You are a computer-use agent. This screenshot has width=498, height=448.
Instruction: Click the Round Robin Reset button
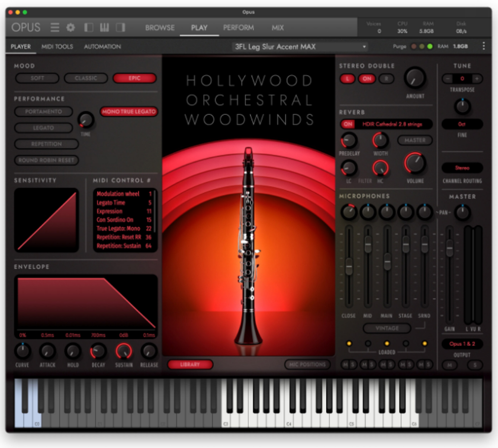[x=46, y=160]
